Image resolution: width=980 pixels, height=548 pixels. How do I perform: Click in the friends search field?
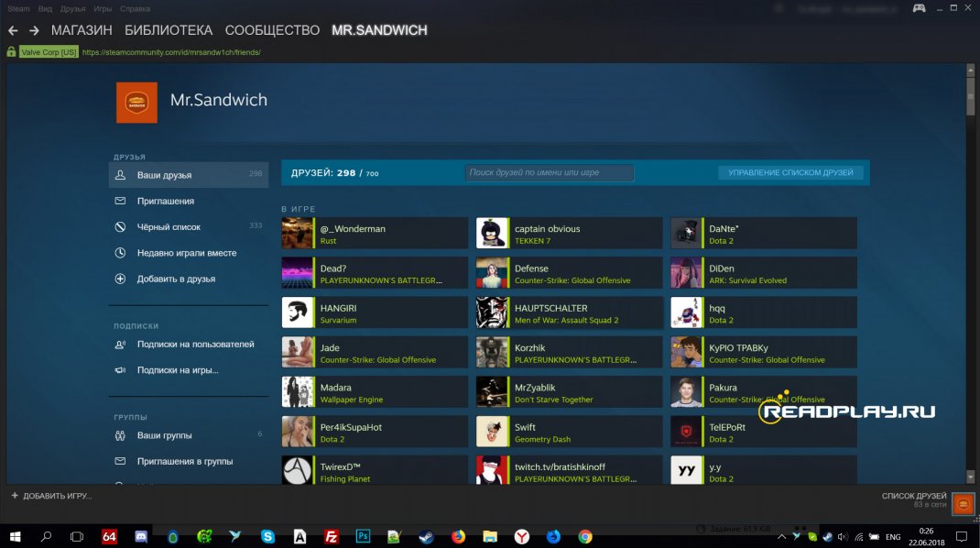pyautogui.click(x=550, y=172)
